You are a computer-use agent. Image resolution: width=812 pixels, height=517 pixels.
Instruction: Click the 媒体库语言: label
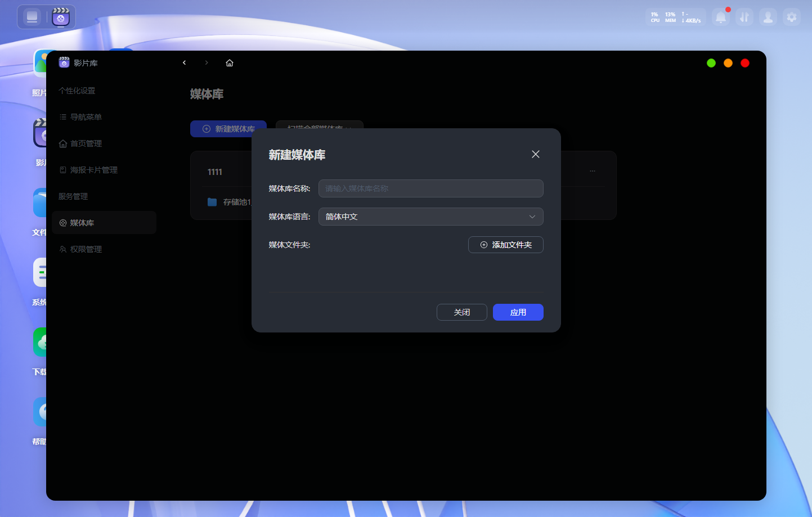click(x=290, y=217)
